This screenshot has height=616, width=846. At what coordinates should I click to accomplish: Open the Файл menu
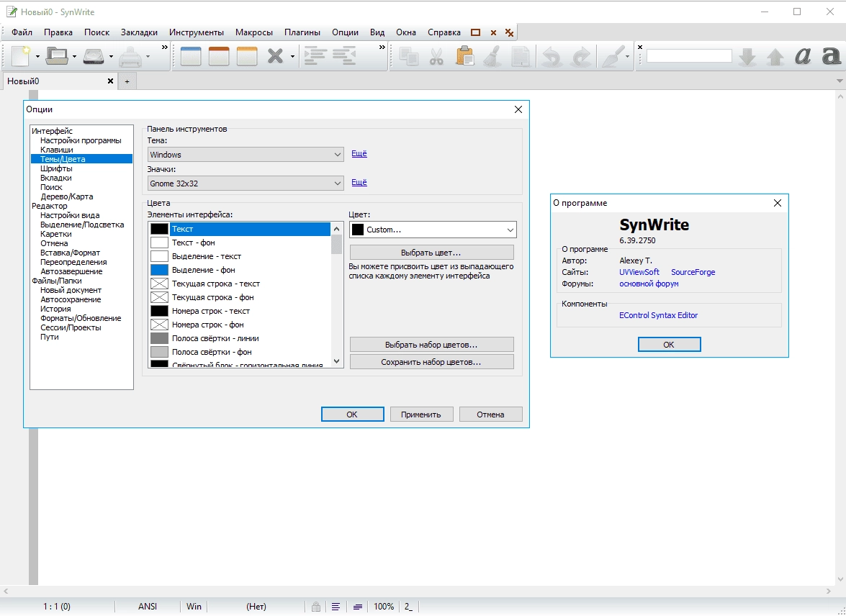[x=22, y=32]
